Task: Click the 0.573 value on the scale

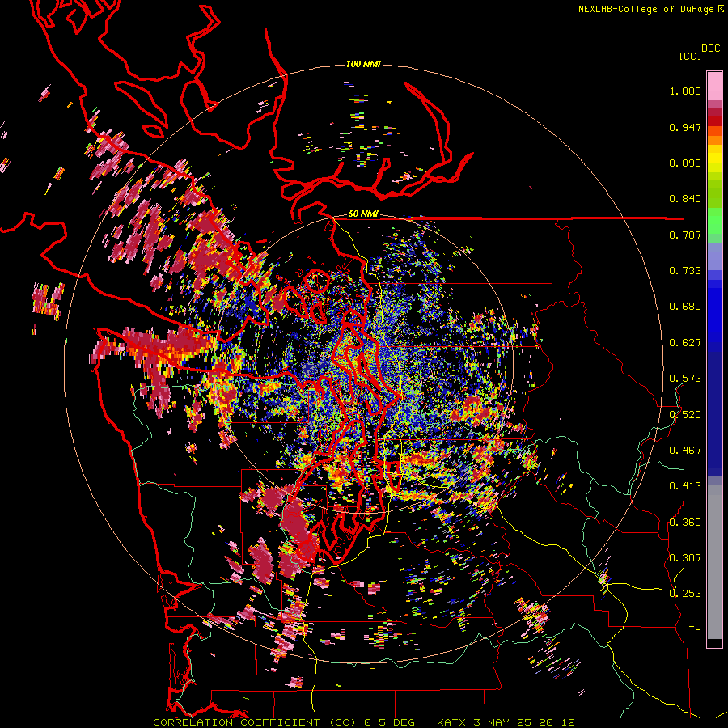Action: click(685, 379)
